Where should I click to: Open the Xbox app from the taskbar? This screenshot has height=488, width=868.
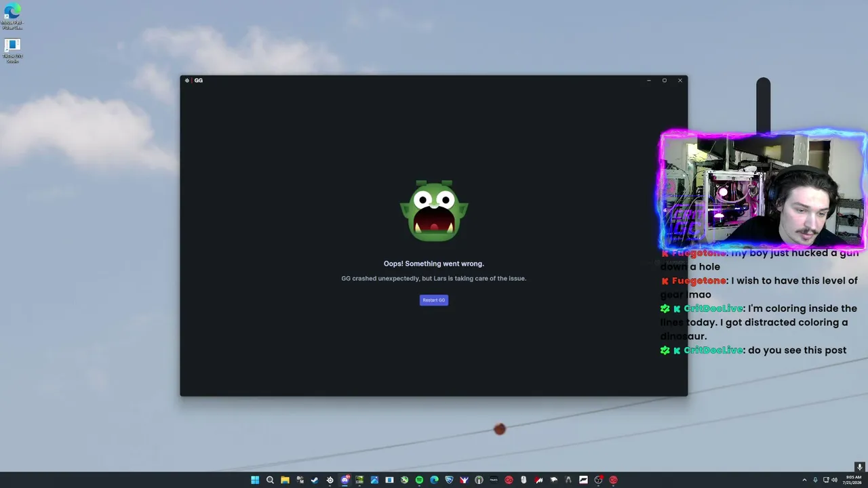click(x=404, y=480)
